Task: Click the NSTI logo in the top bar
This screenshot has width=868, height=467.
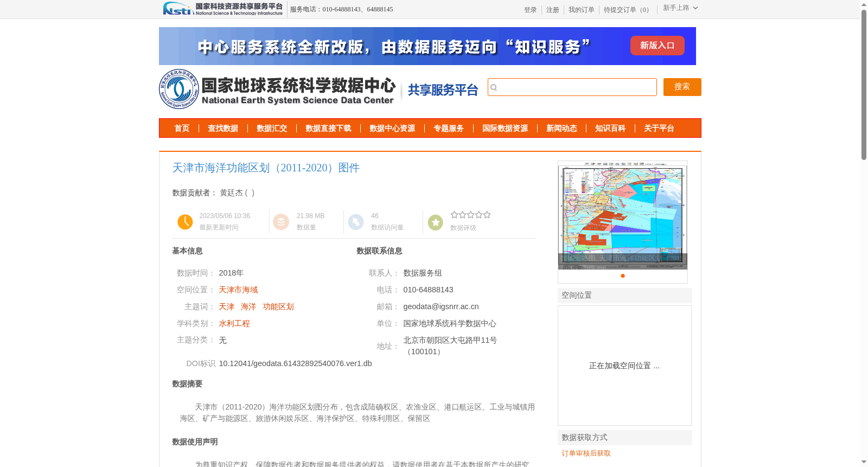Action: click(223, 8)
